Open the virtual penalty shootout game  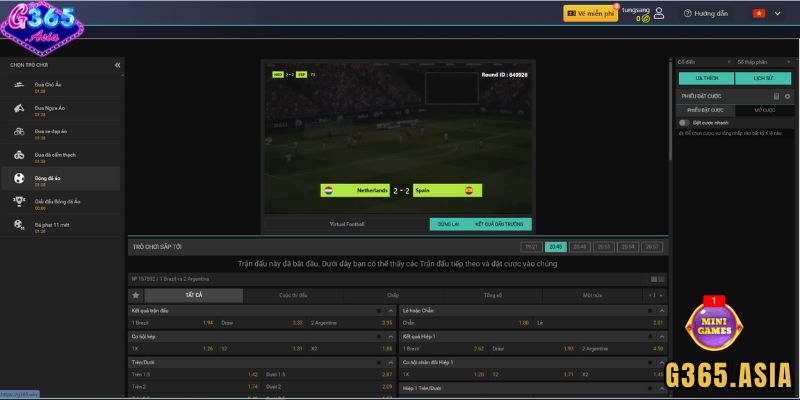(50, 225)
